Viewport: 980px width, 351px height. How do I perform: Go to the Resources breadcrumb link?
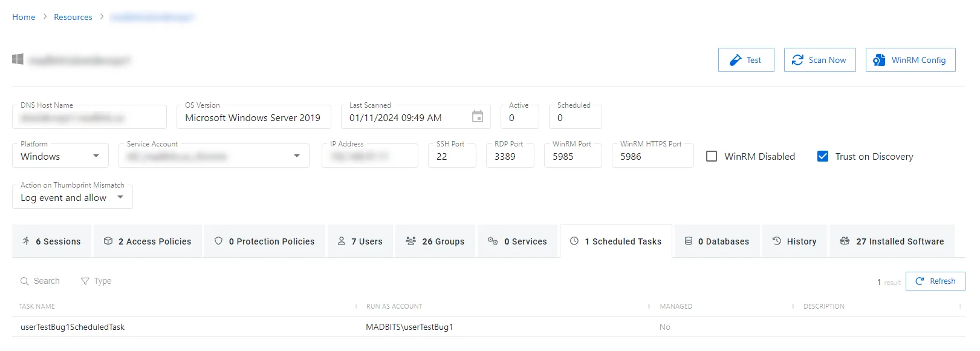[73, 17]
